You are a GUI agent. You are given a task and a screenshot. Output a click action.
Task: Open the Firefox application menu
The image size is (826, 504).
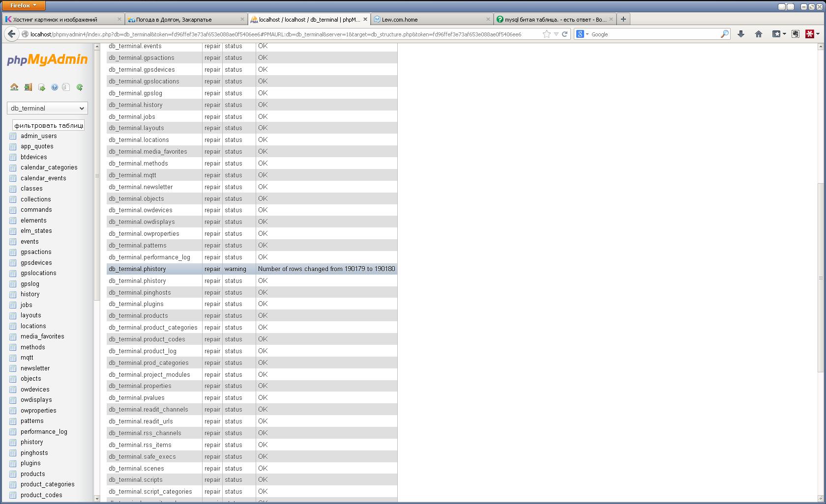tap(24, 5)
